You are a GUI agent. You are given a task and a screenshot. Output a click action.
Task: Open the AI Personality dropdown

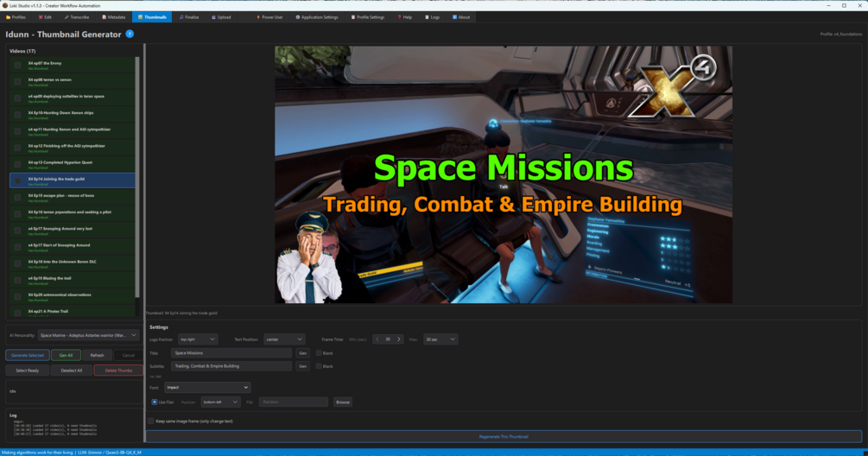[x=89, y=335]
